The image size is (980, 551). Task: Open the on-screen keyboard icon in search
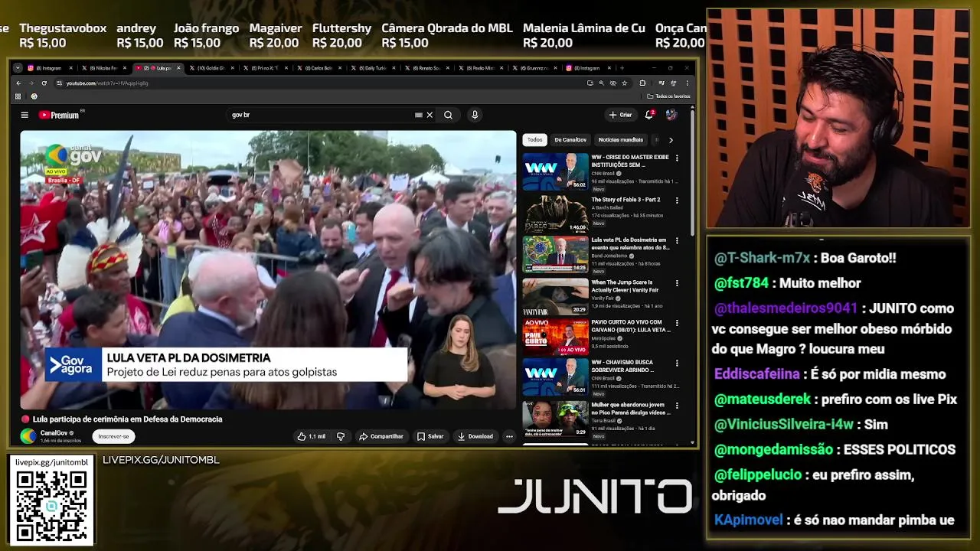(x=418, y=115)
